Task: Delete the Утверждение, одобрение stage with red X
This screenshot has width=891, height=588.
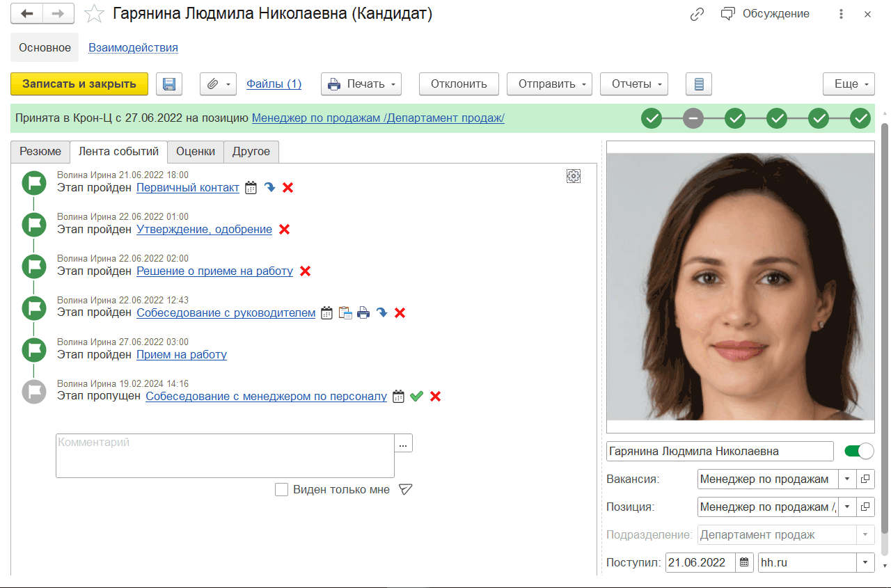Action: 284,230
